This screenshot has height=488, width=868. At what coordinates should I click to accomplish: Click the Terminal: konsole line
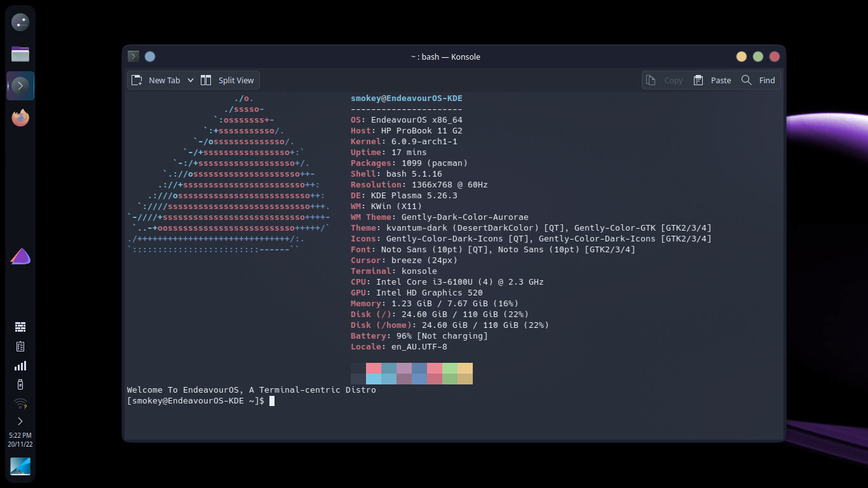[394, 271]
